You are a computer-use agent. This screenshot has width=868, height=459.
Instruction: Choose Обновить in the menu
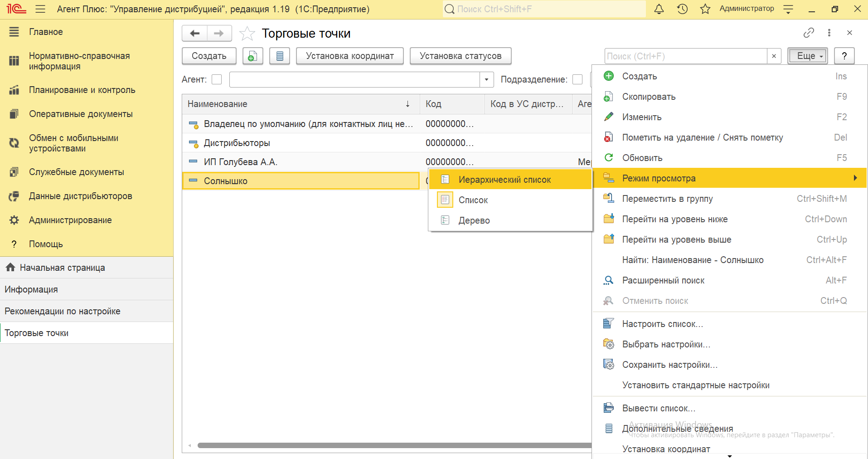[x=730, y=158]
